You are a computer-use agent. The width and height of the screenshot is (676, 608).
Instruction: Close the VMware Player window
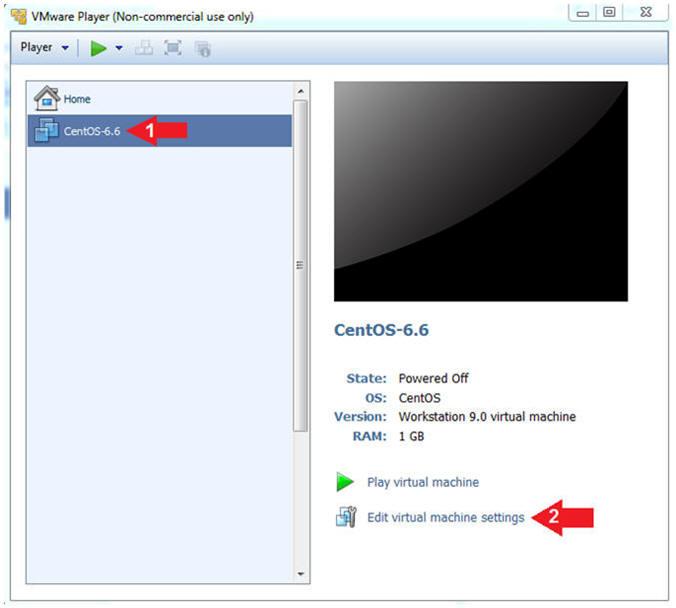click(645, 12)
